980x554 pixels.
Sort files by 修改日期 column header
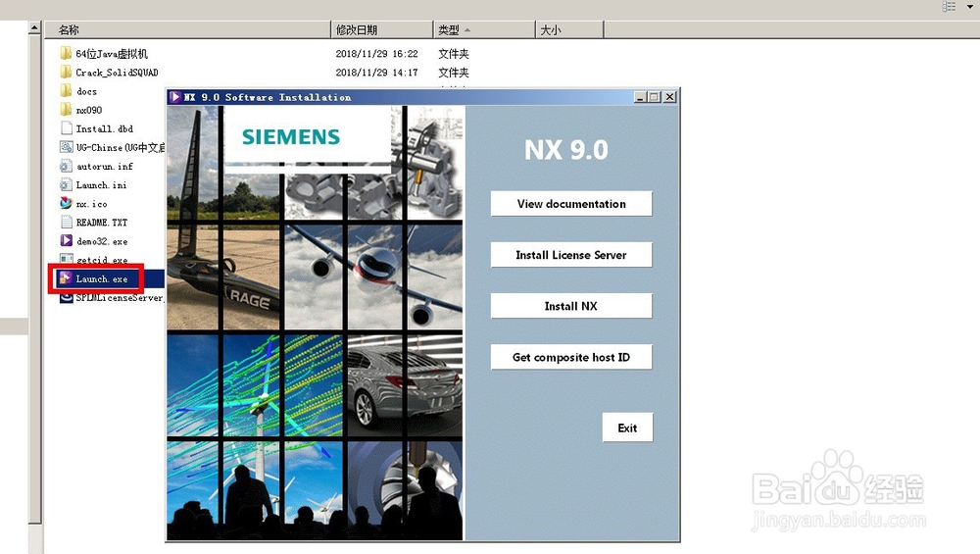382,29
